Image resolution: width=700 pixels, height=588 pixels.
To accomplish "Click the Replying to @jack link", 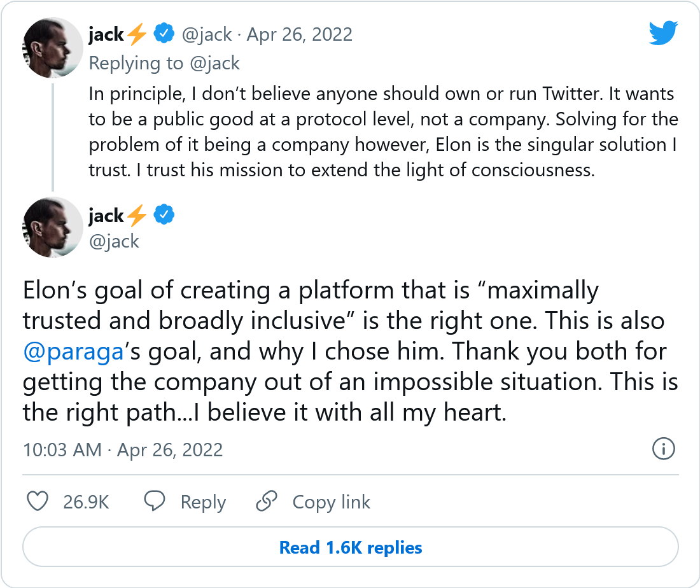I will [x=164, y=62].
